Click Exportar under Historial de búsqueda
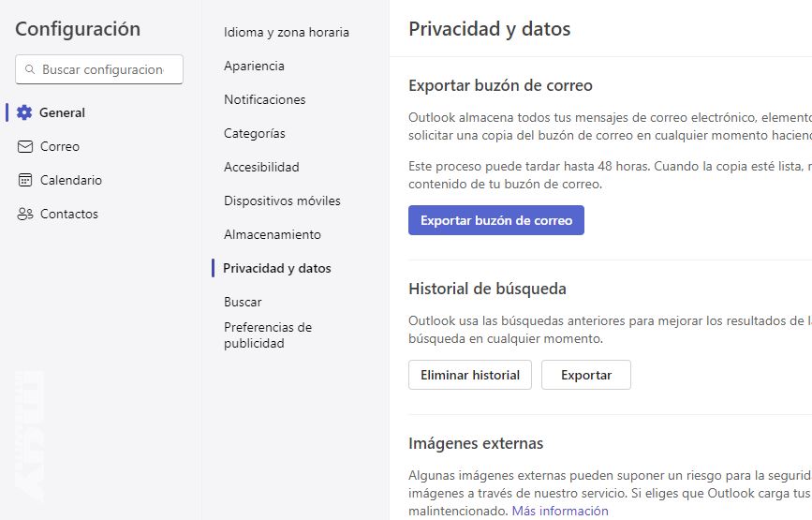Image resolution: width=812 pixels, height=520 pixels. point(585,375)
